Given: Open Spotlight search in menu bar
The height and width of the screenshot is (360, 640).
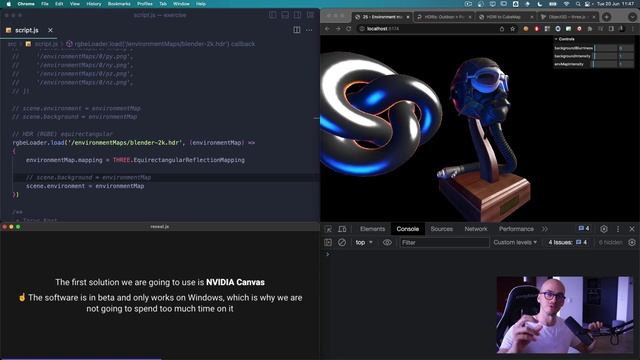Looking at the screenshot, I should (x=578, y=4).
